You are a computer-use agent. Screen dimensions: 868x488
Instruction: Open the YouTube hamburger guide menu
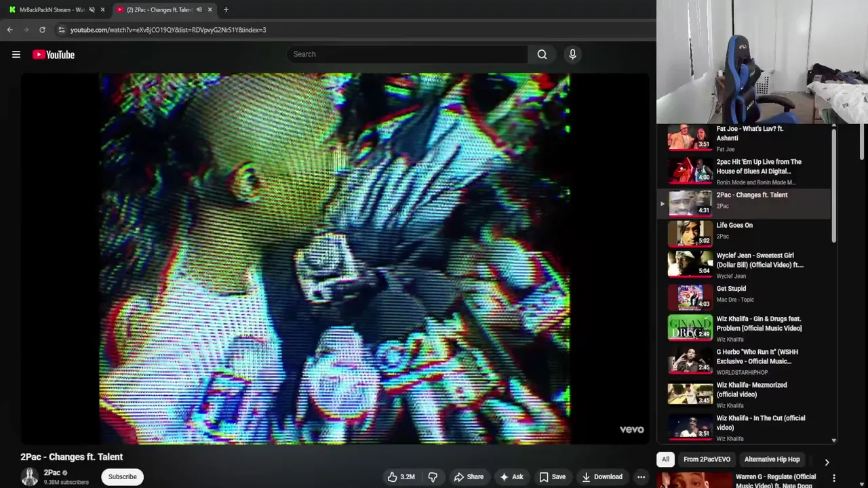click(16, 55)
